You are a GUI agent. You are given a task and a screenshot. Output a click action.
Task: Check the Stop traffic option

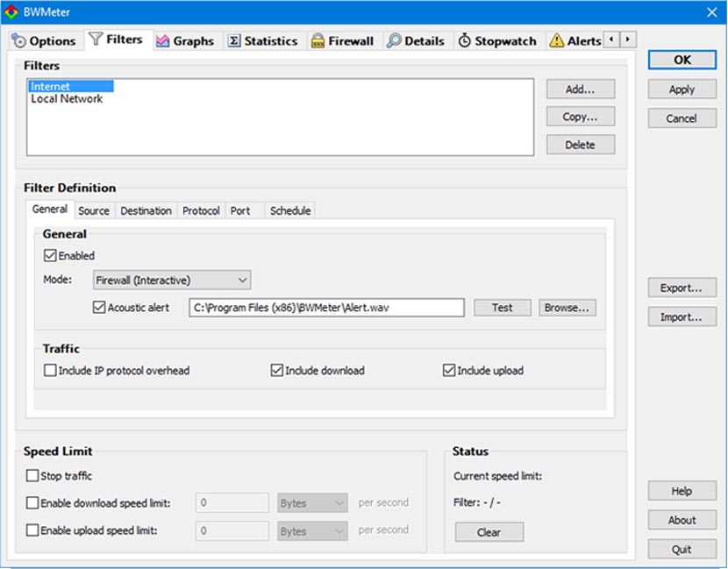point(32,475)
